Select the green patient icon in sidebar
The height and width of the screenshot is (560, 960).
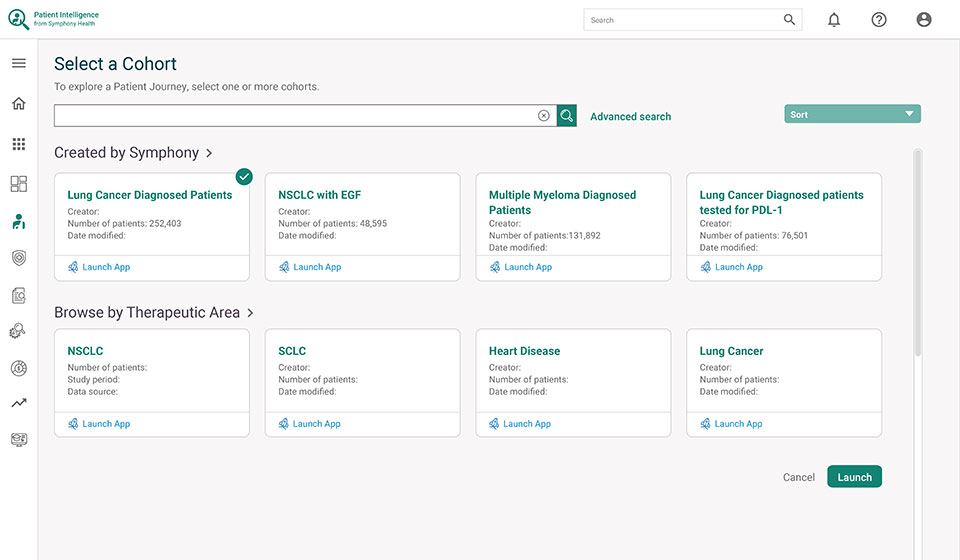[19, 222]
